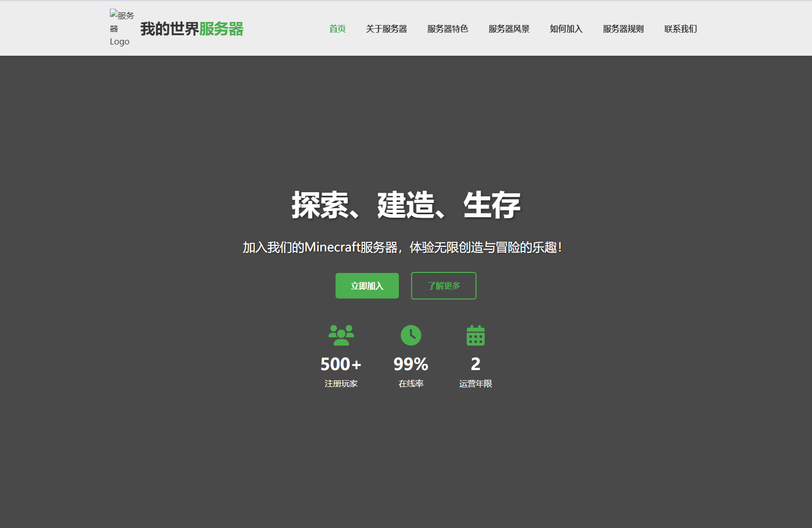Open 服务器规则 navigation link

click(624, 29)
